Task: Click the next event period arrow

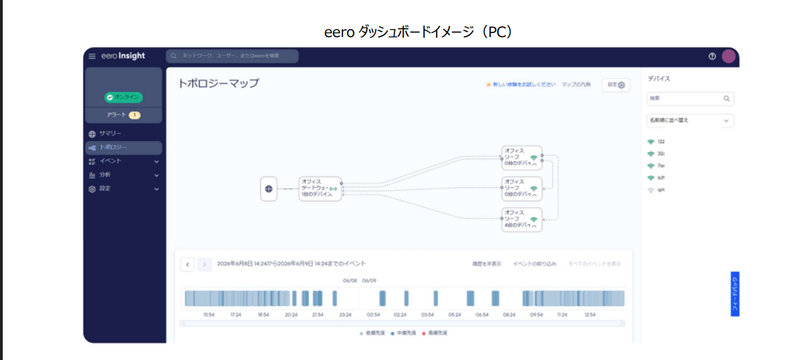Action: [205, 264]
